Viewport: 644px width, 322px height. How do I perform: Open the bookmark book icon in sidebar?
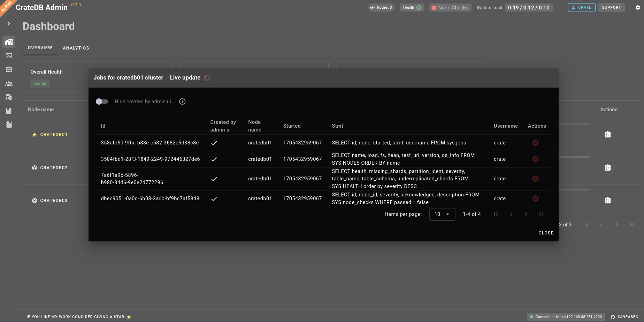(x=9, y=111)
